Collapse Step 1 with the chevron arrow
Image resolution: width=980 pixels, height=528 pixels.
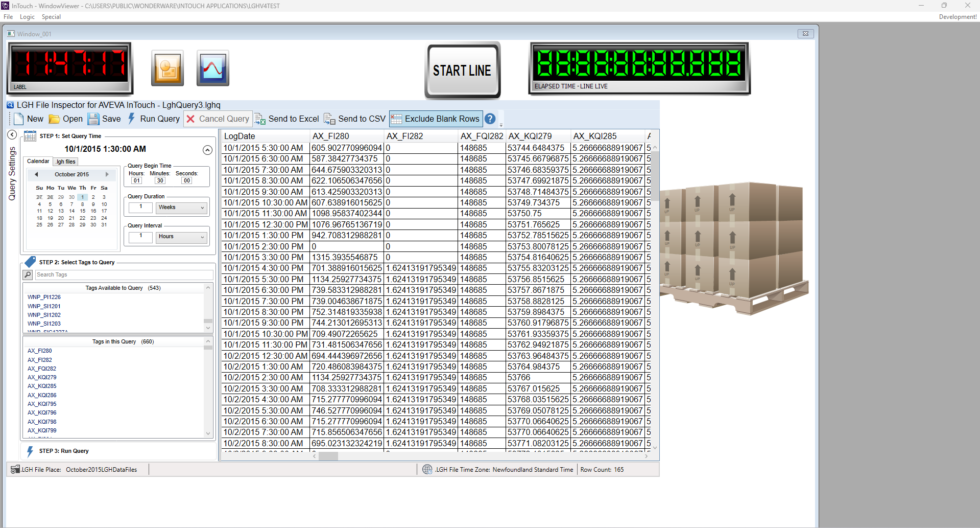[x=207, y=150]
